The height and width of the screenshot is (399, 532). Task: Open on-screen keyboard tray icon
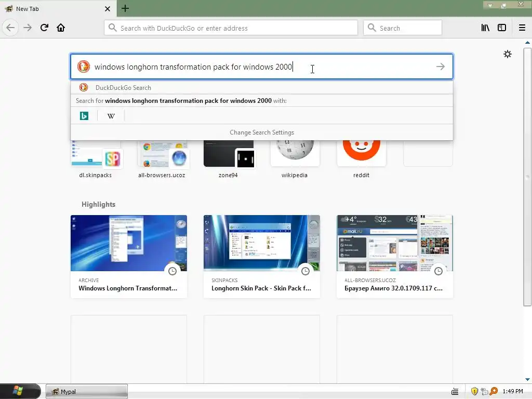click(455, 392)
